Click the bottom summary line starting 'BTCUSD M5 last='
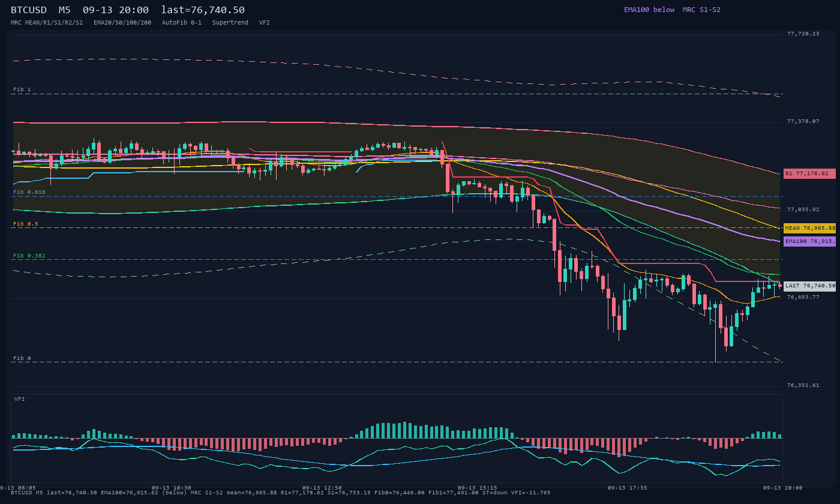 pos(281,493)
